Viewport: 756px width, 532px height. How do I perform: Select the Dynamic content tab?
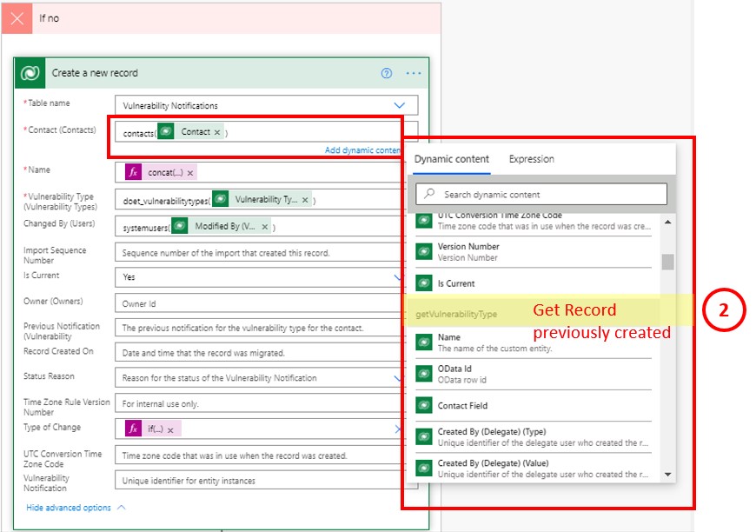[451, 159]
